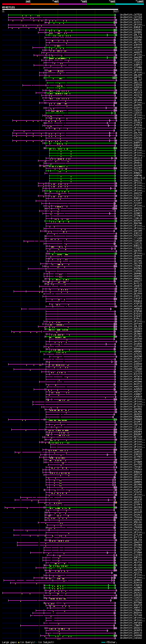
Task: Open the UniRef100_Q7XRW4 entry
Action: click(x=131, y=553)
